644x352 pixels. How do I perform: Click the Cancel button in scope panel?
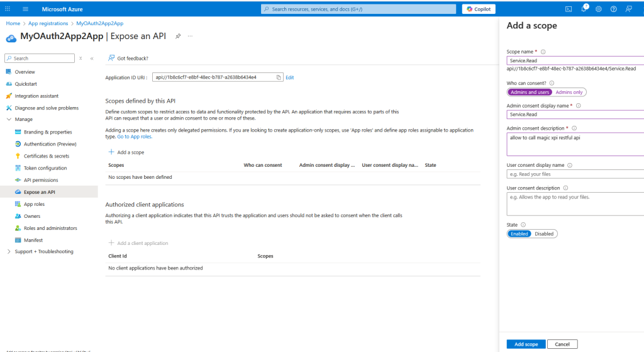[x=562, y=344]
